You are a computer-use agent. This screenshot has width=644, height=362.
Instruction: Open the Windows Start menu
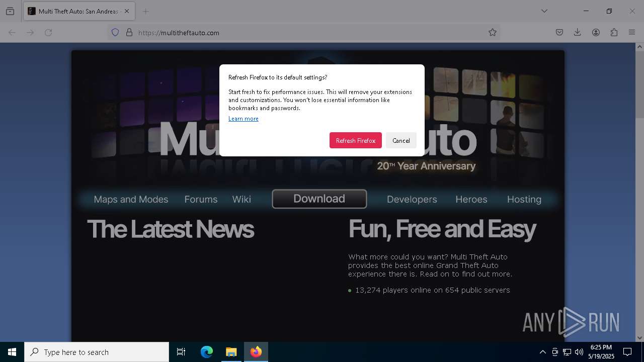pos(12,352)
